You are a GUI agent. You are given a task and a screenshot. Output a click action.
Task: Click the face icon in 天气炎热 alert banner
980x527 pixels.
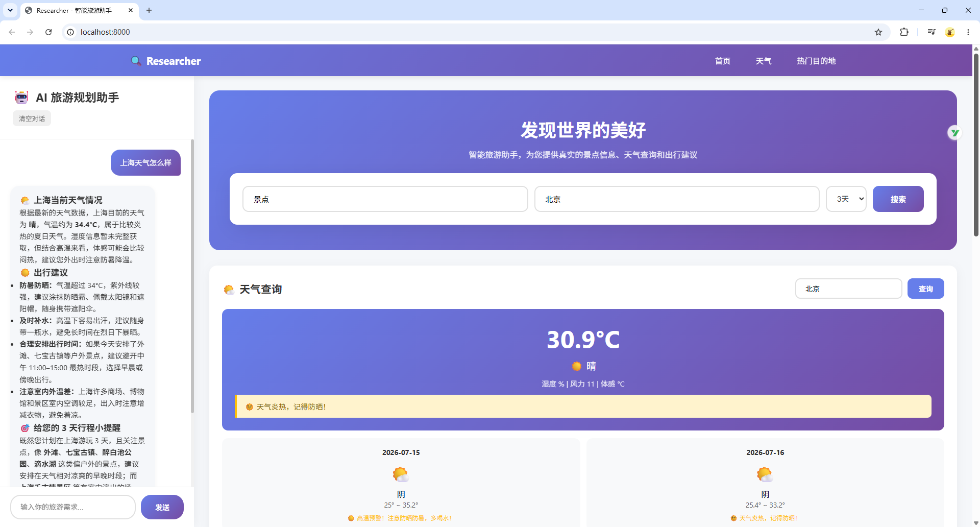(250, 407)
